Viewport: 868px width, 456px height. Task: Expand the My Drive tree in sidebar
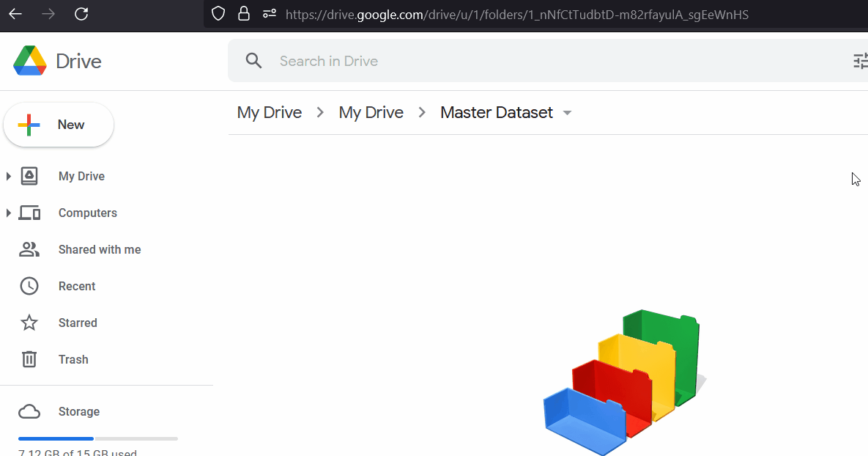click(x=8, y=176)
